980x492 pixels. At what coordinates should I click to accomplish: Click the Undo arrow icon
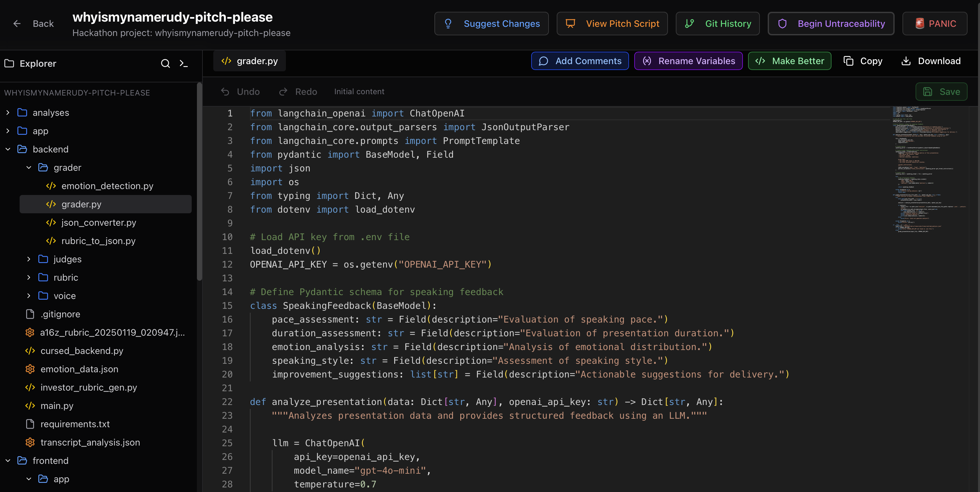tap(225, 92)
